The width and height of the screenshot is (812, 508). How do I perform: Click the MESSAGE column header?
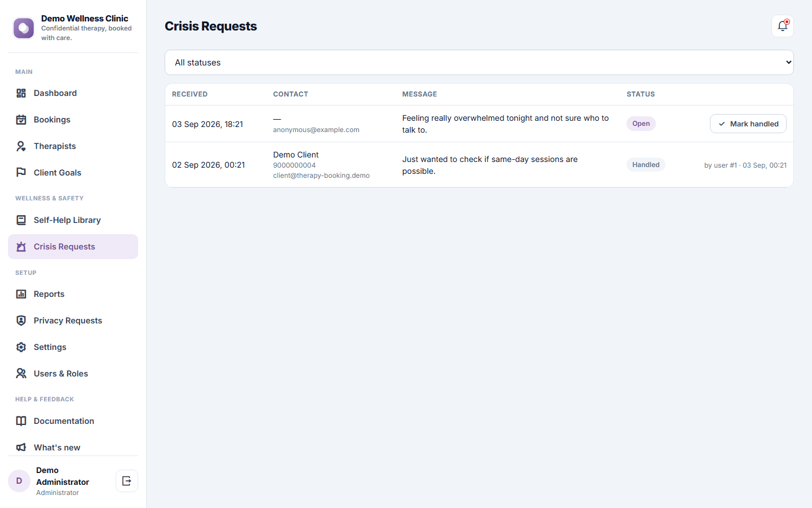[420, 94]
